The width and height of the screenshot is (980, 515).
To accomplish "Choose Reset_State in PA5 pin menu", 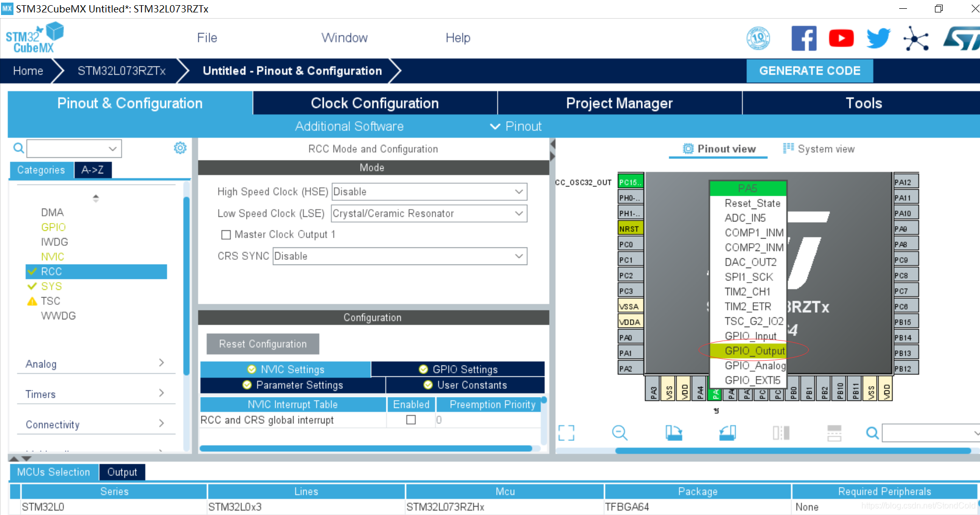I will click(748, 203).
